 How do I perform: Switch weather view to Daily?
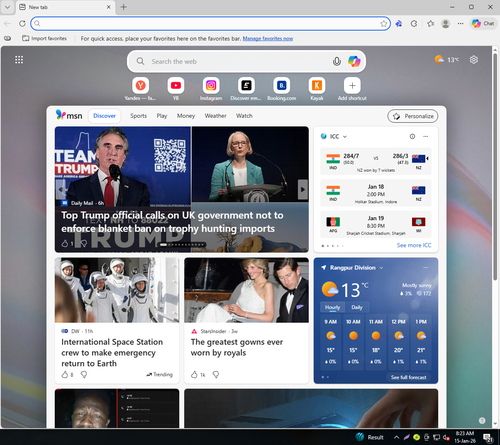pos(357,307)
